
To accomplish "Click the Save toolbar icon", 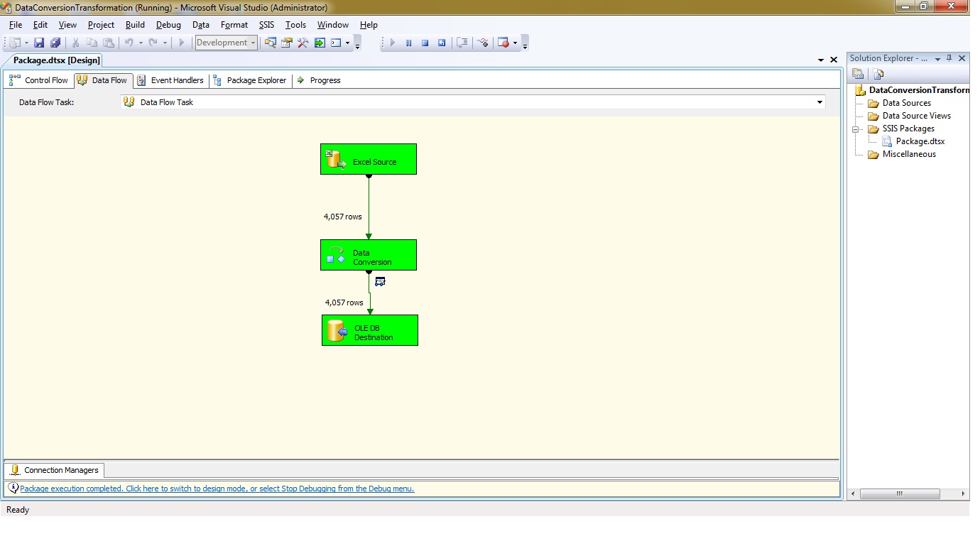I will (x=39, y=43).
